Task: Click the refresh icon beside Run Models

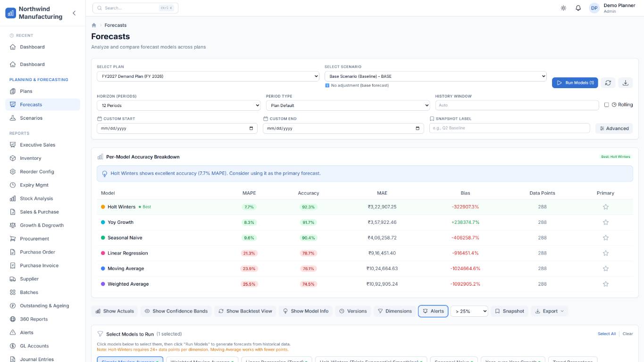Action: (x=608, y=83)
